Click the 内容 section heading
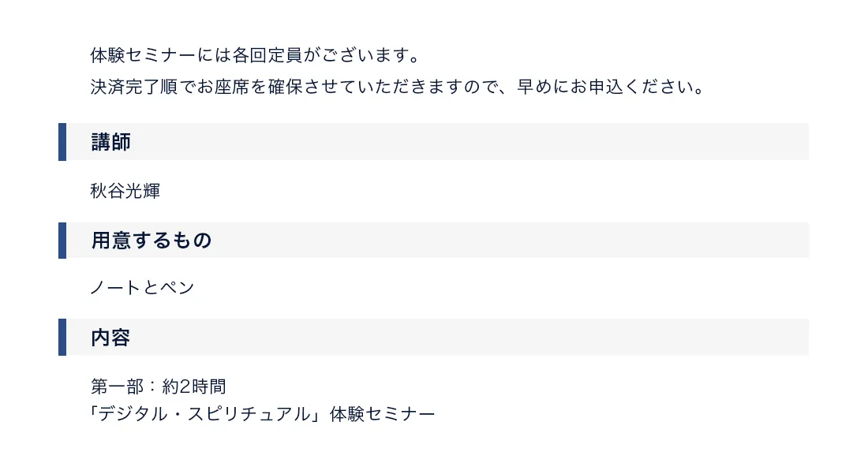 coord(111,338)
